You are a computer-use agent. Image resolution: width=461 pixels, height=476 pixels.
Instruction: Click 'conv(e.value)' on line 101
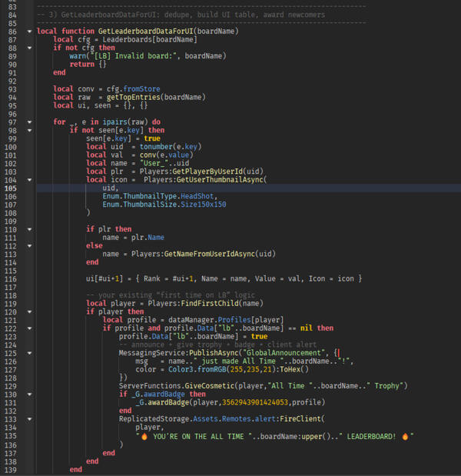(166, 155)
